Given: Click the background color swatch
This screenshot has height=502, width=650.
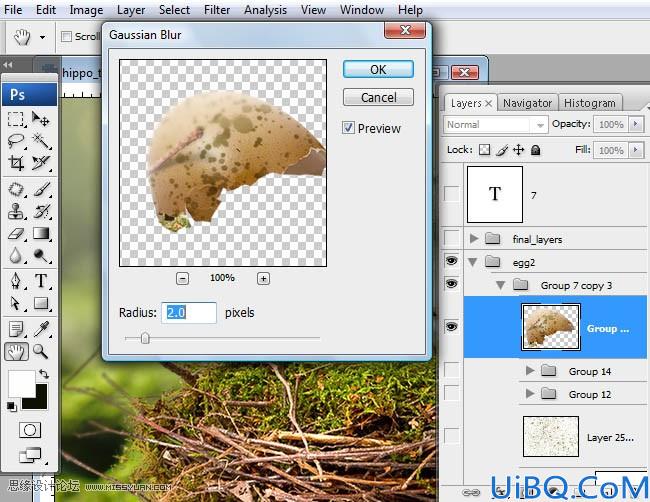Looking at the screenshot, I should (x=39, y=401).
